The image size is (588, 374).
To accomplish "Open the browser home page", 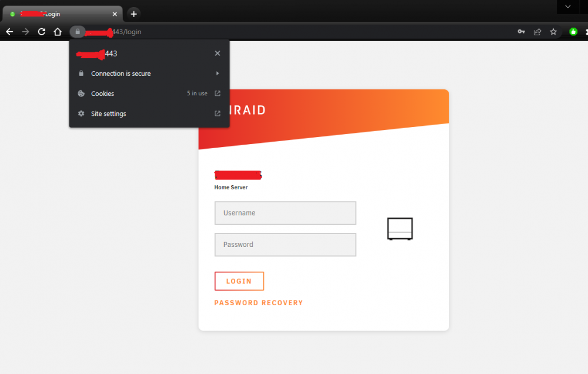I will click(x=58, y=32).
